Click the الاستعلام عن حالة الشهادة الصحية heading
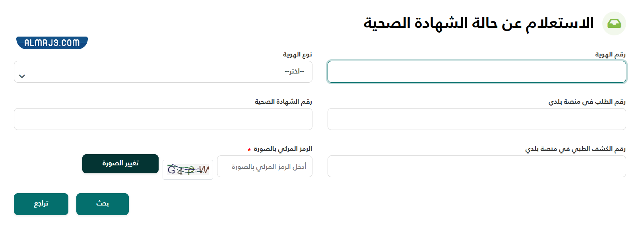Image resolution: width=644 pixels, height=225 pixels. coord(478,23)
